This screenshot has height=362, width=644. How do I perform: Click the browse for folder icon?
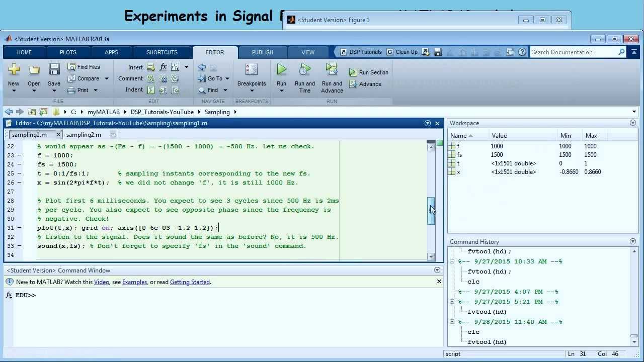pyautogui.click(x=43, y=112)
